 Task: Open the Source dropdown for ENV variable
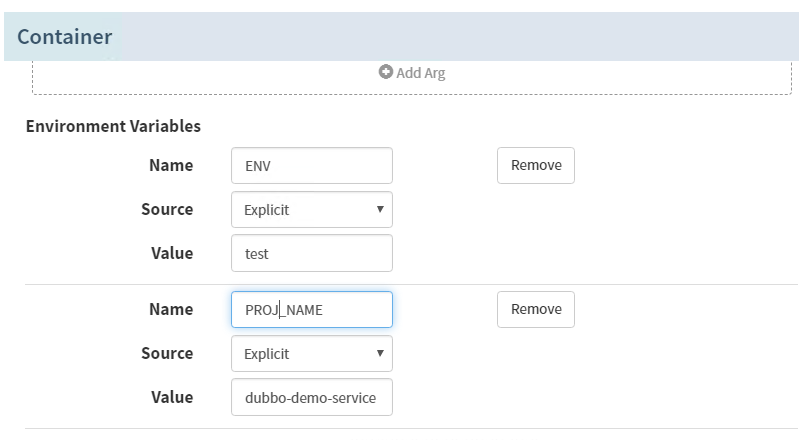click(311, 210)
